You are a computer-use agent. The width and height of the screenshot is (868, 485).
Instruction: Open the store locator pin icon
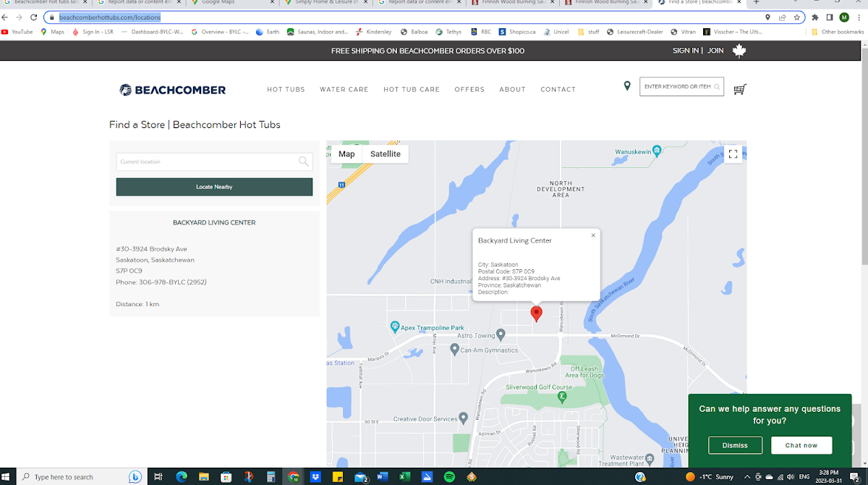[x=627, y=86]
